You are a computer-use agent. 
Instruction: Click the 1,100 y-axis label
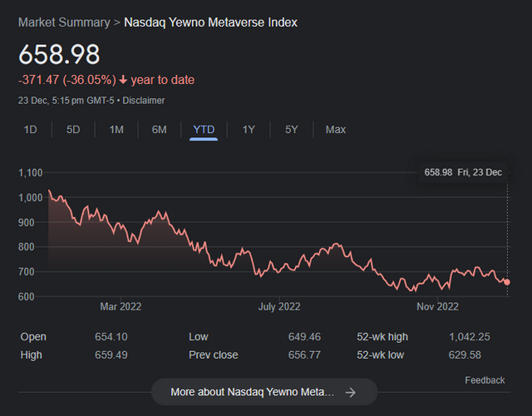[31, 173]
